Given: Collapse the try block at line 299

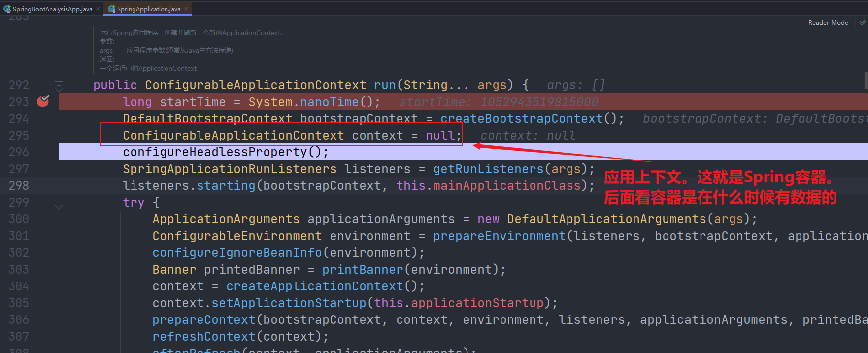Looking at the screenshot, I should [59, 203].
